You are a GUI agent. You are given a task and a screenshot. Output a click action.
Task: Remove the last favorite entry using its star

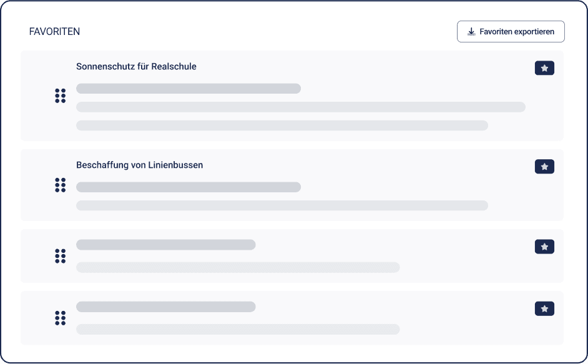click(544, 308)
